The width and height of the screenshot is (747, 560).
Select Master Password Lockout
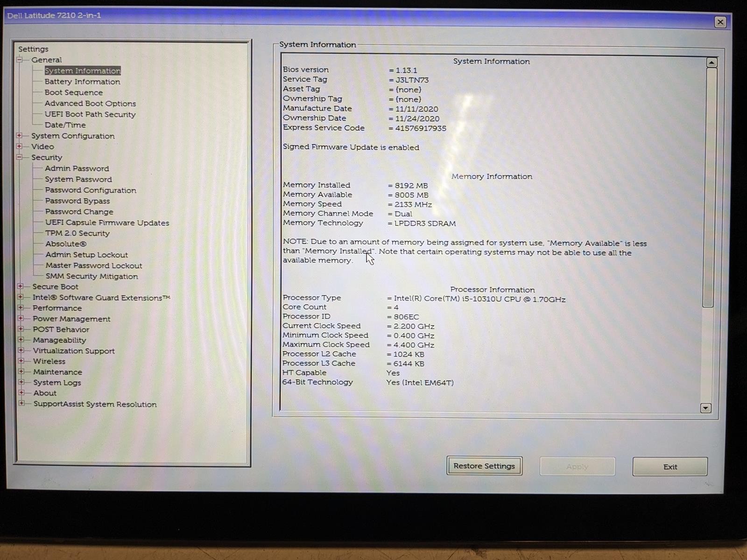(94, 266)
